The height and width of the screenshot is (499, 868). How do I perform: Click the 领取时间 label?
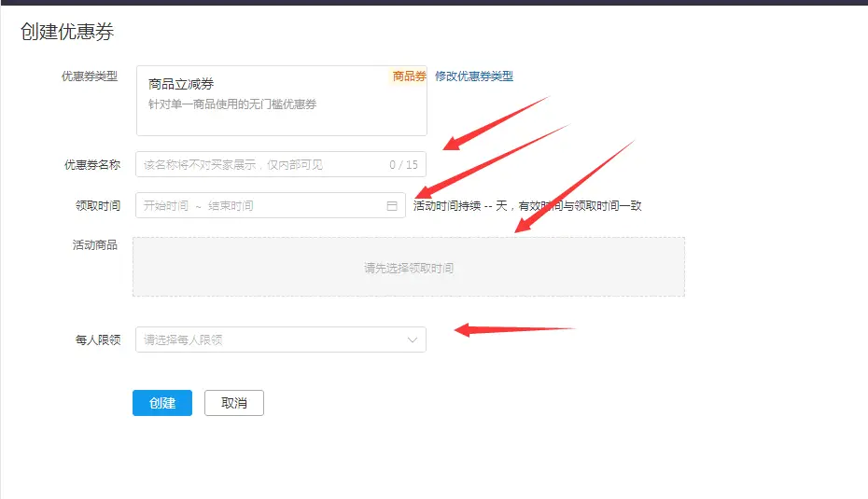click(98, 206)
